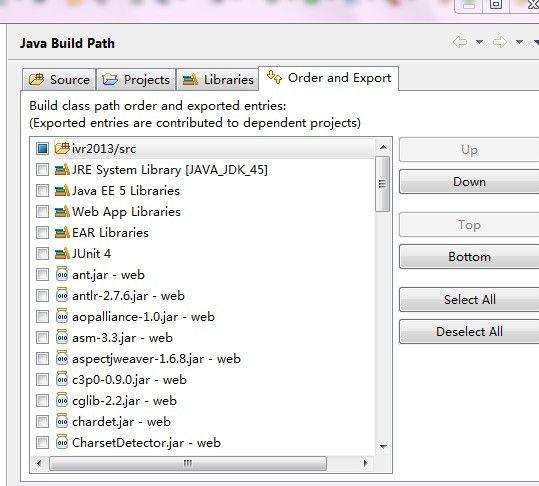Click the back navigation arrow icon

[460, 42]
